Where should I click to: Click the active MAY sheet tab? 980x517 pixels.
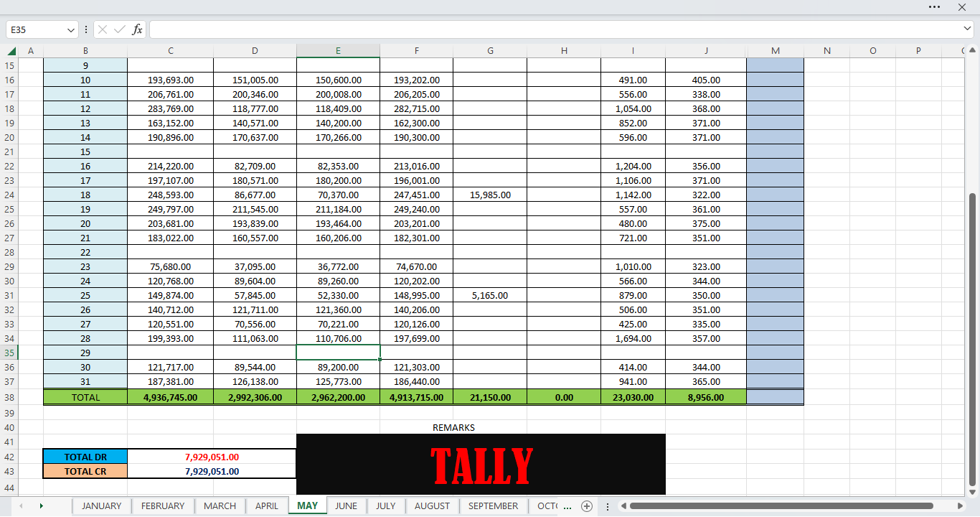point(307,506)
